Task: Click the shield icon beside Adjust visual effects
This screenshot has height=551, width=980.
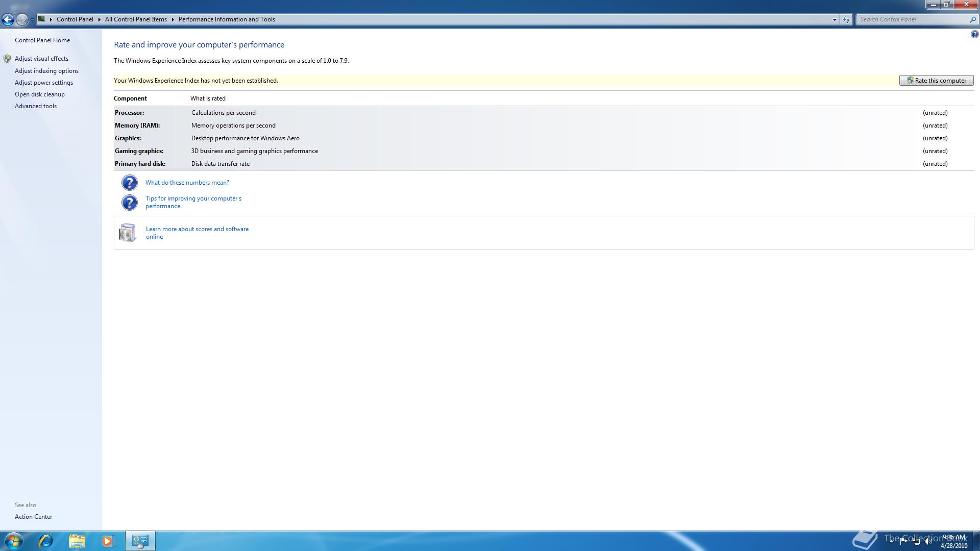Action: click(7, 59)
